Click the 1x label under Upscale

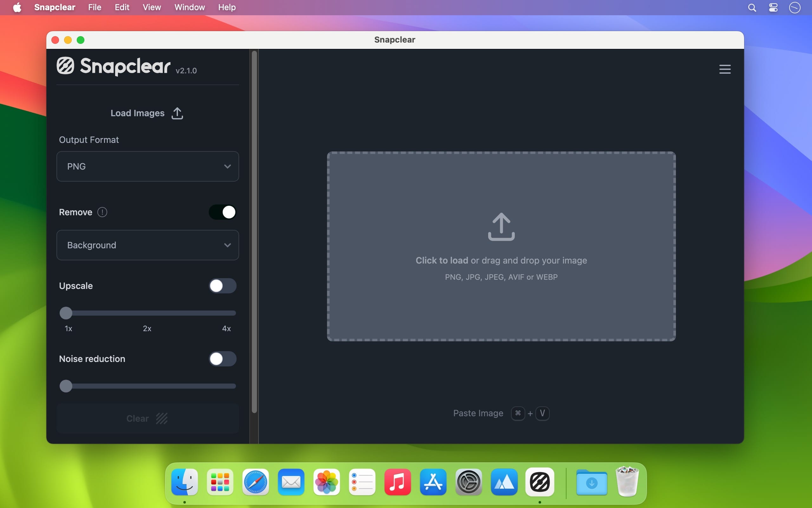(69, 329)
